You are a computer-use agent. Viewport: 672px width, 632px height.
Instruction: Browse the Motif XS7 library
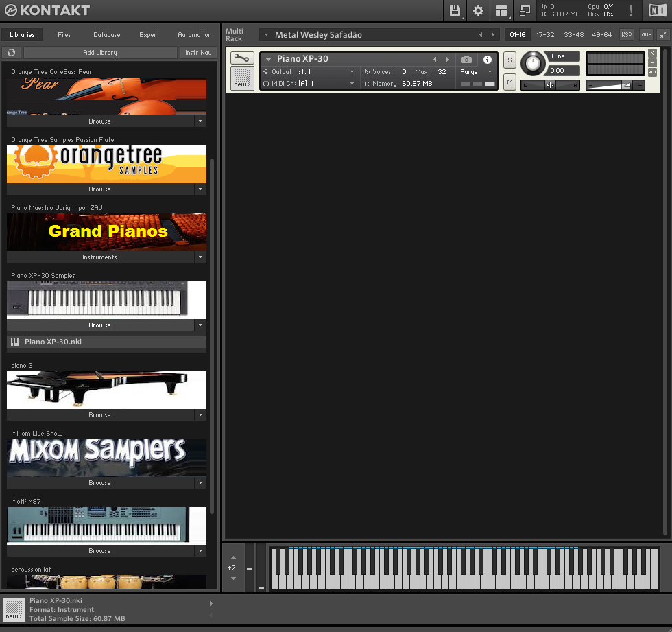(100, 551)
